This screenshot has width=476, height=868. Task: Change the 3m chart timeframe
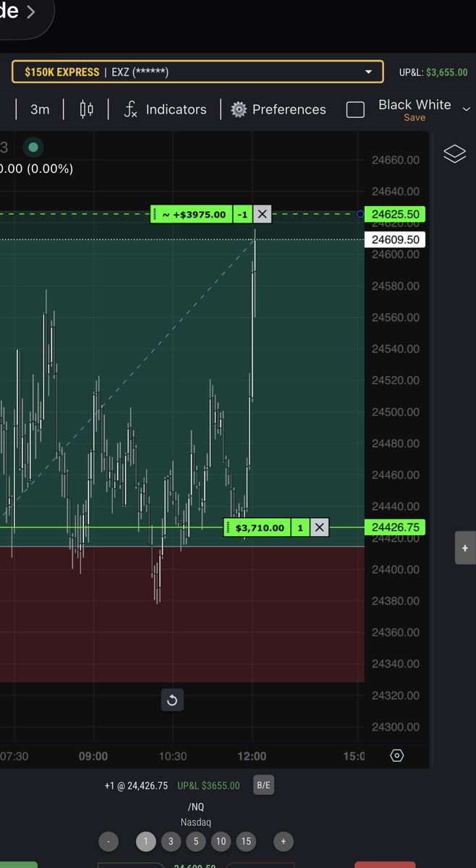click(x=40, y=109)
